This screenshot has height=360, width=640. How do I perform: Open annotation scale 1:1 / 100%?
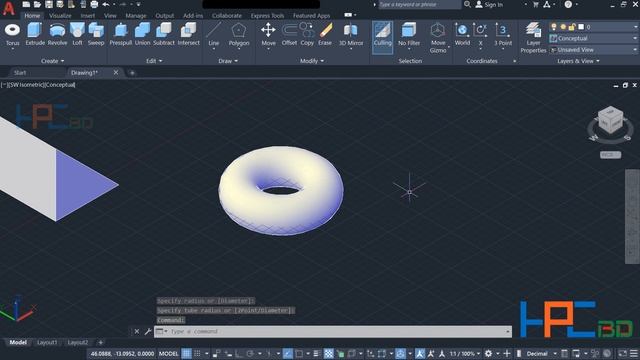pyautogui.click(x=464, y=353)
